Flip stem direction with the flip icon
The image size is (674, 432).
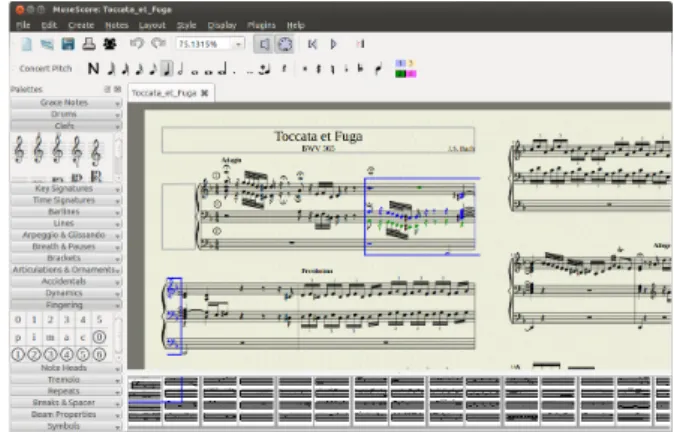tap(378, 69)
